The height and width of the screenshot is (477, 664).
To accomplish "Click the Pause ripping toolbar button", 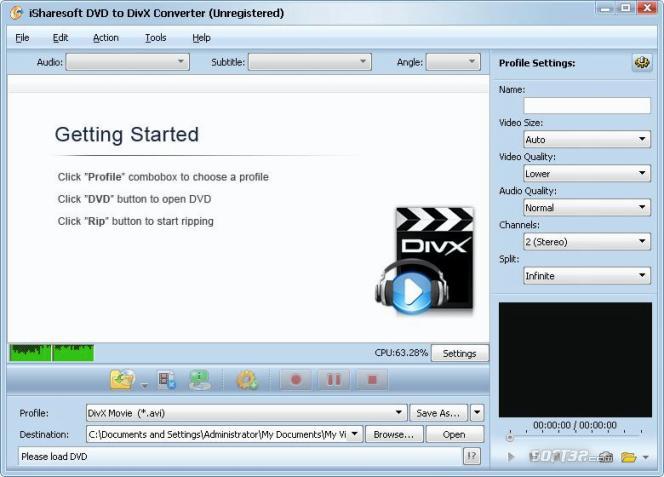I will [x=334, y=380].
